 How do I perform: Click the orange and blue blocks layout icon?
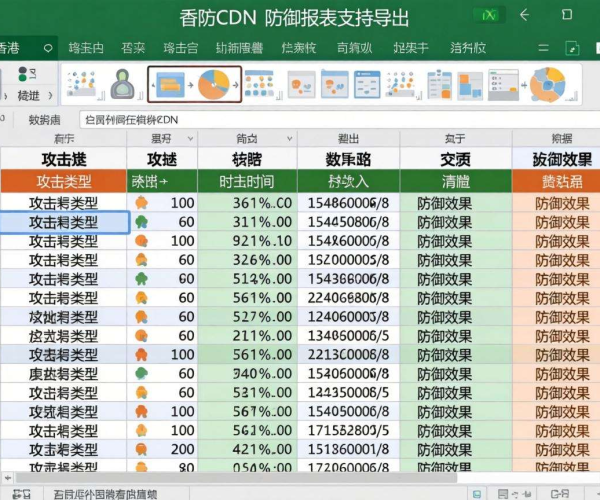point(470,86)
